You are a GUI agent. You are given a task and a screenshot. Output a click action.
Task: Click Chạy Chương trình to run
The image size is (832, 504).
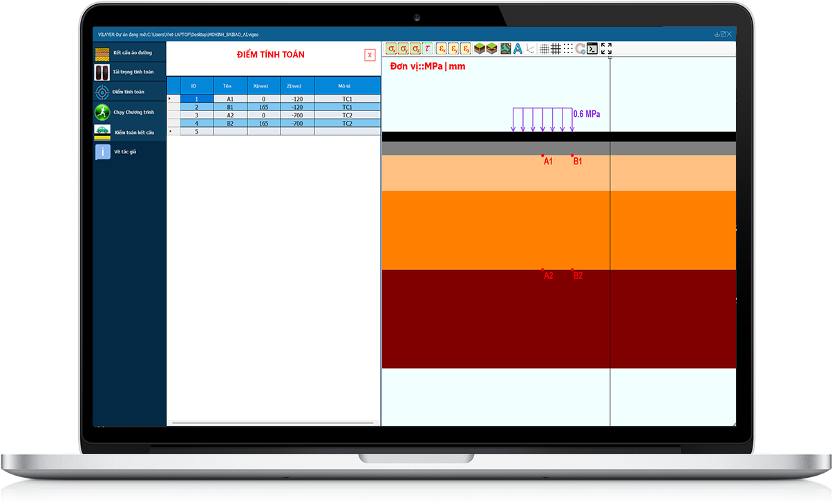(x=130, y=112)
